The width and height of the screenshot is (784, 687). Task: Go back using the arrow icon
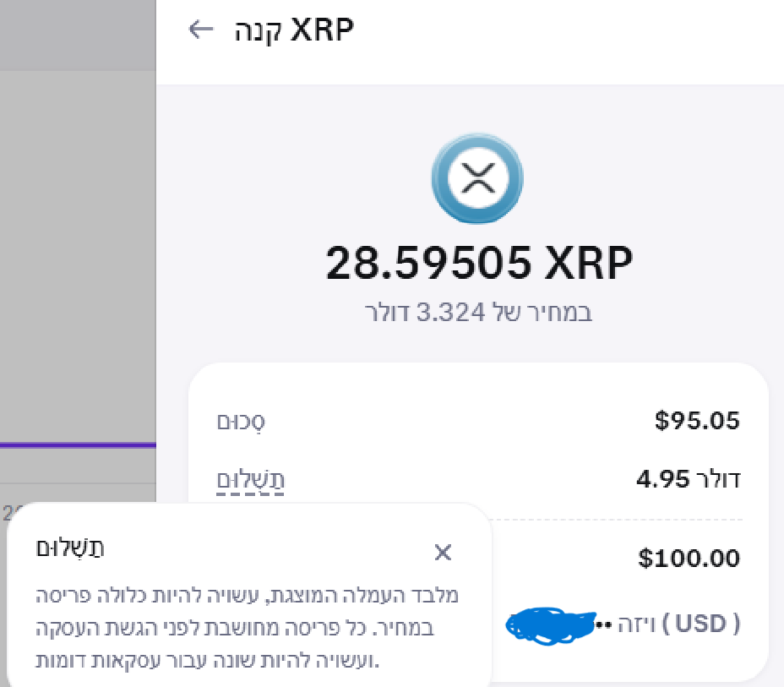(200, 30)
